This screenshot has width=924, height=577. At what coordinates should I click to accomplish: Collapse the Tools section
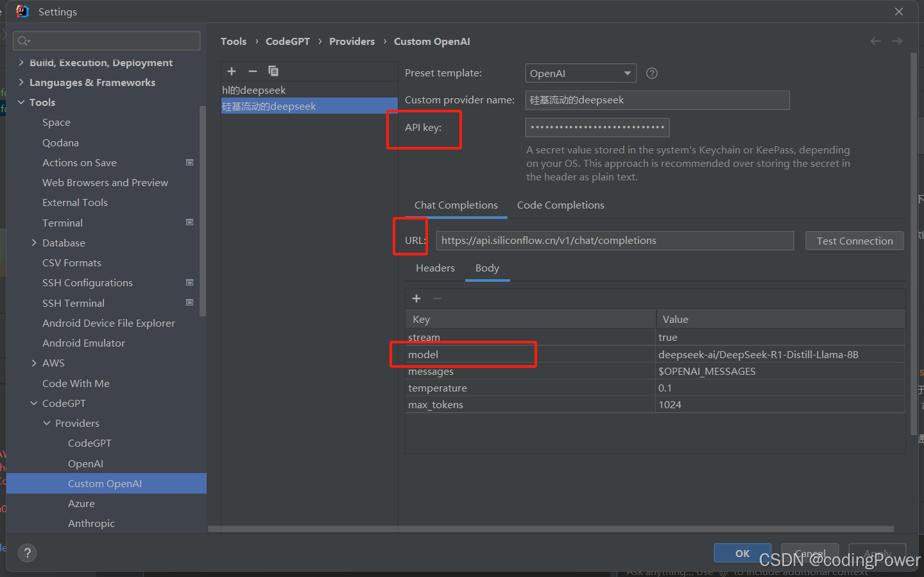coord(21,102)
